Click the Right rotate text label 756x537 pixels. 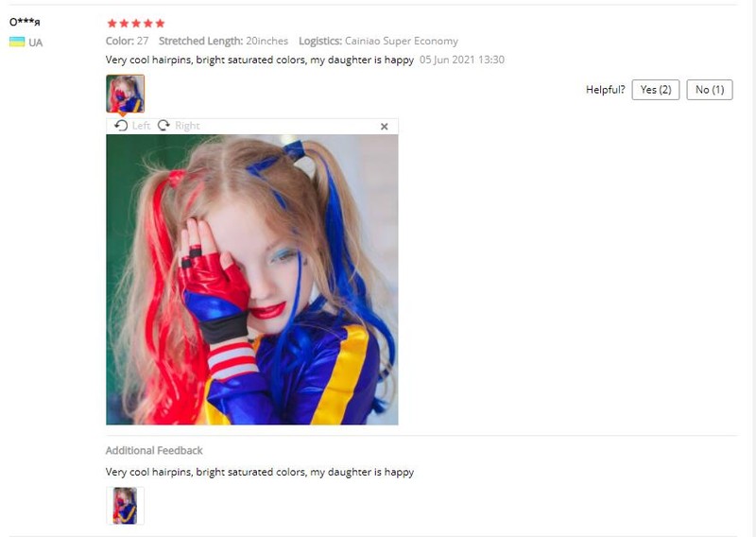pos(187,126)
